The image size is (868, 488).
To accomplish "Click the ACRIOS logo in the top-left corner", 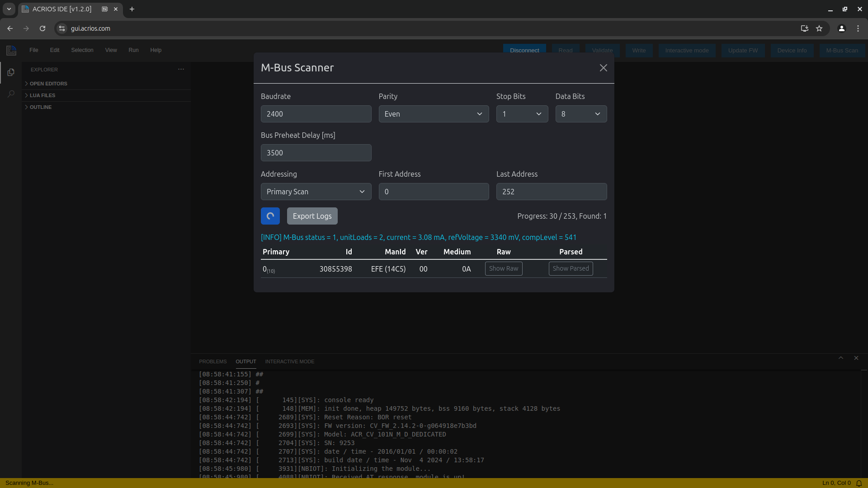I will (x=11, y=50).
